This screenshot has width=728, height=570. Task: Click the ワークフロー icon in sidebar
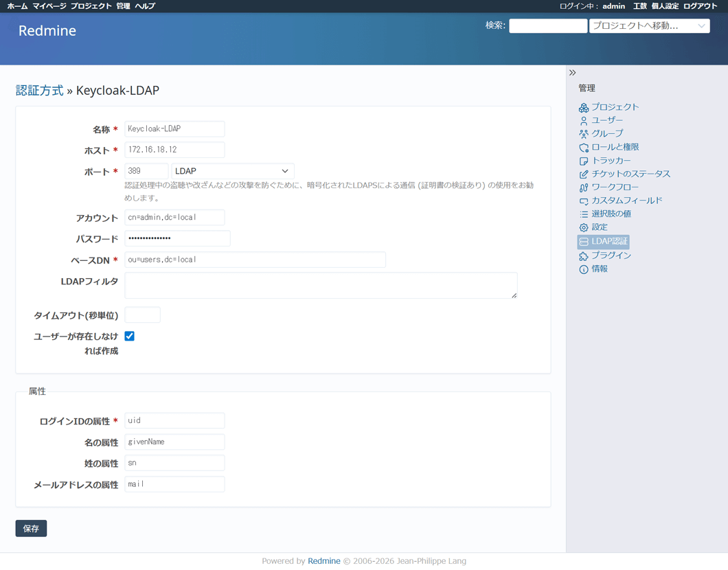(x=583, y=187)
